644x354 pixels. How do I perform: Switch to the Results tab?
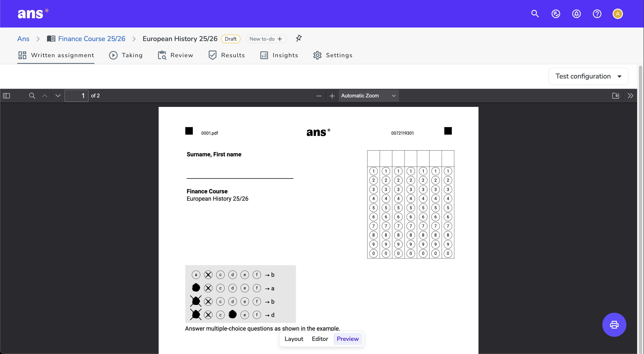tap(226, 55)
